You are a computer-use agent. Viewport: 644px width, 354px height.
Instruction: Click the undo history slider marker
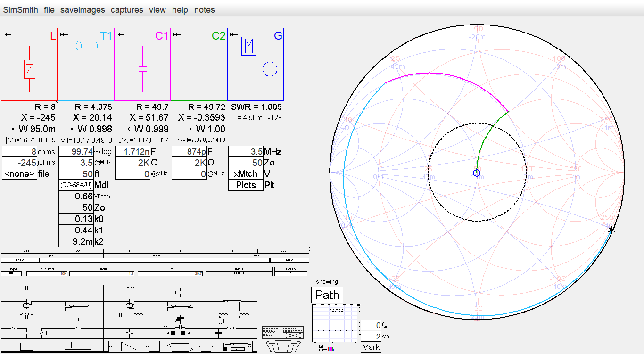coord(270,260)
